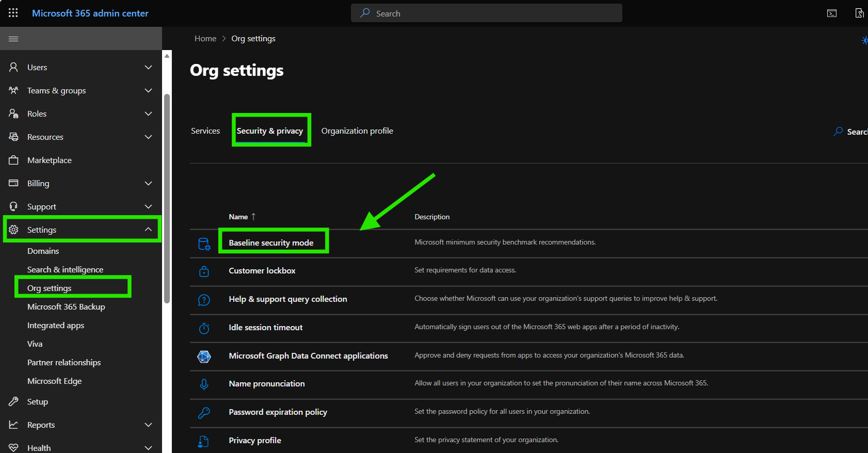Select Org settings in the sidebar
The width and height of the screenshot is (868, 453).
(x=50, y=288)
